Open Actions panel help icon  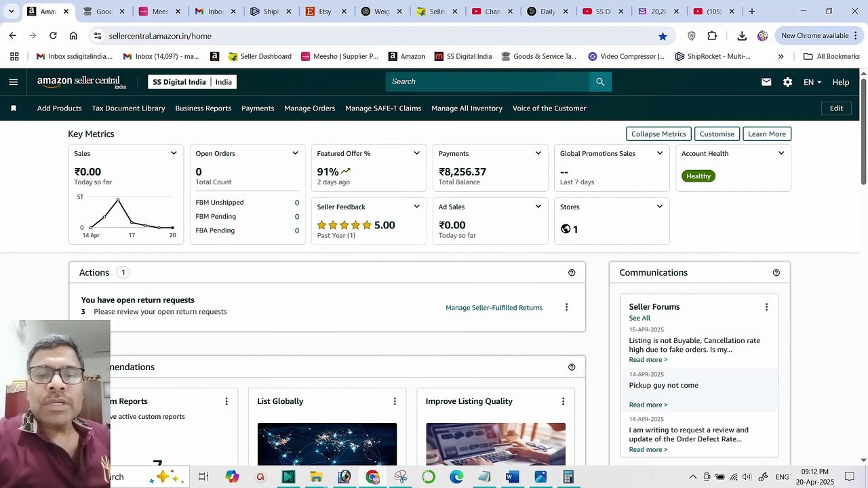click(x=572, y=272)
